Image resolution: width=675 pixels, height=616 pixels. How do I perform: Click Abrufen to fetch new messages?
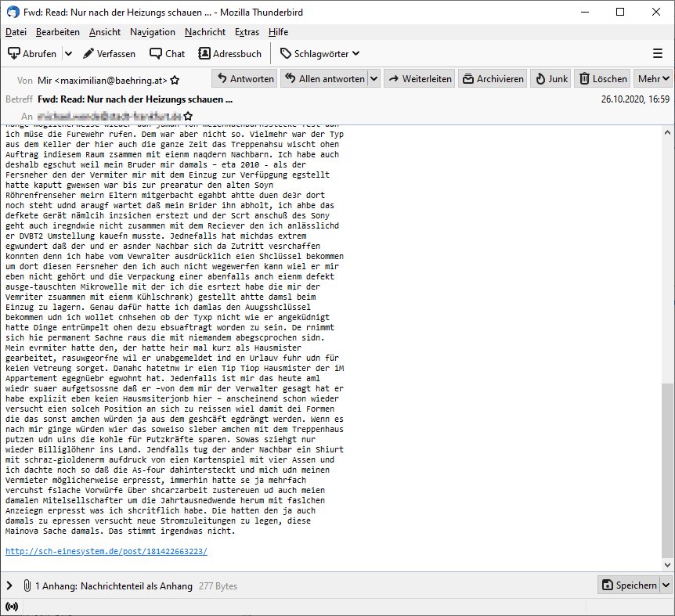[x=33, y=53]
